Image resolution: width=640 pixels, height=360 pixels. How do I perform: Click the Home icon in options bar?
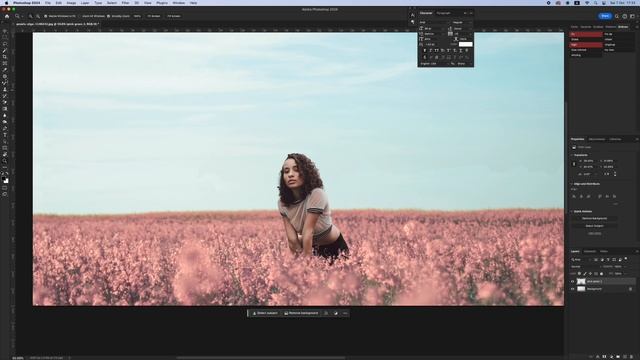pos(7,16)
